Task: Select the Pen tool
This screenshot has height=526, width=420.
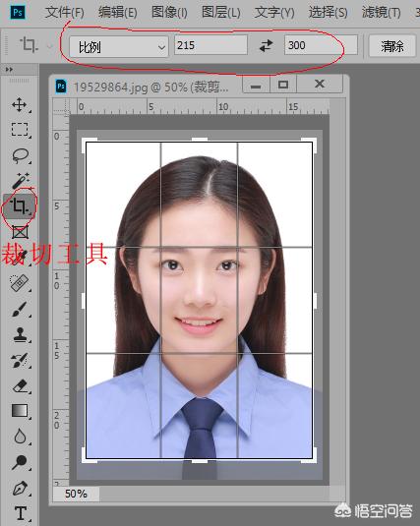Action: (20, 488)
